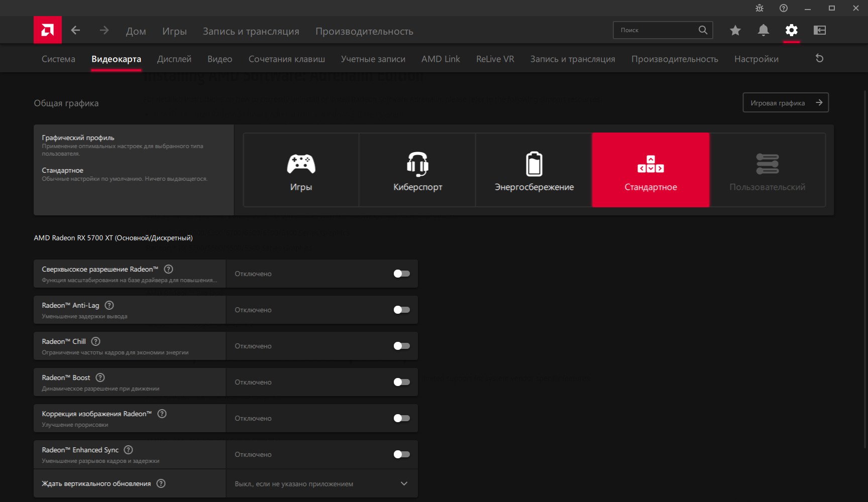The image size is (868, 502).
Task: Reset settings with the circular arrow icon
Action: (x=819, y=58)
